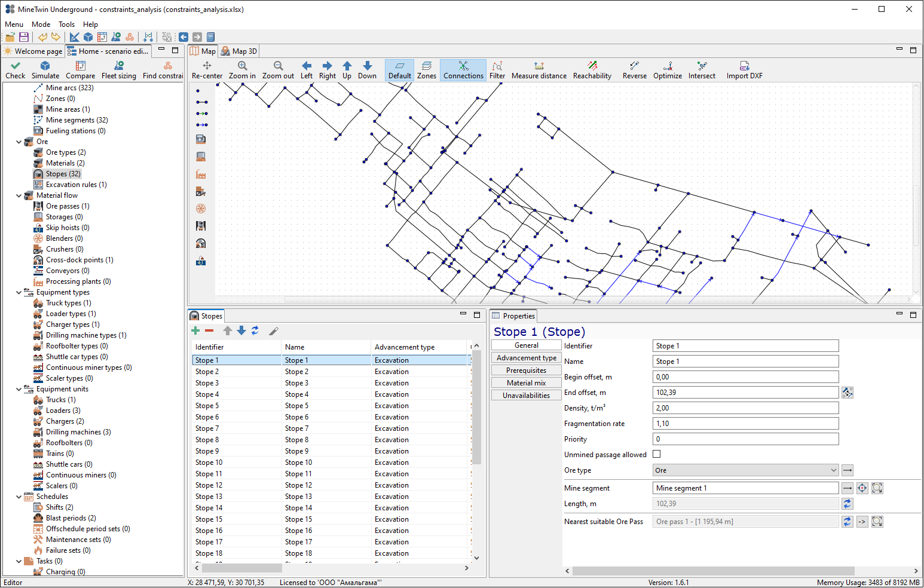The height and width of the screenshot is (588, 924).
Task: Collapse the Tasks tree group
Action: (x=19, y=561)
